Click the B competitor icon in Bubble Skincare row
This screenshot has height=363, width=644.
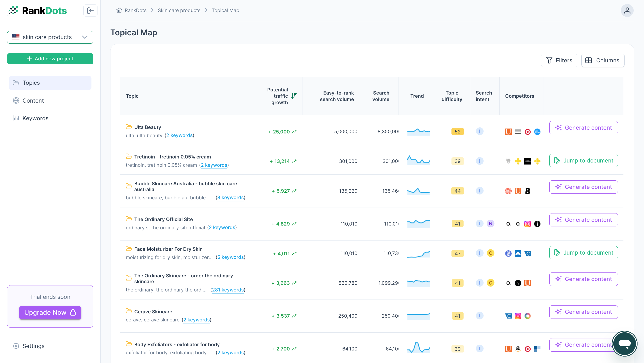click(527, 191)
